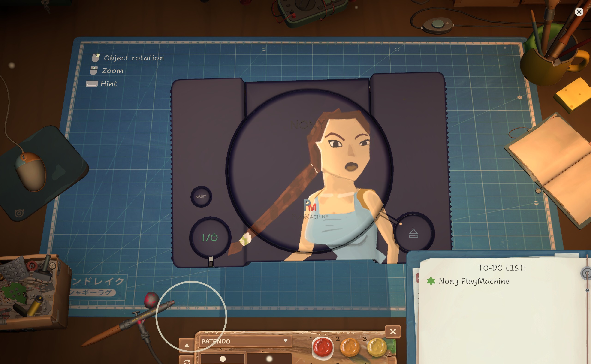Select red paint number 1

click(x=323, y=347)
